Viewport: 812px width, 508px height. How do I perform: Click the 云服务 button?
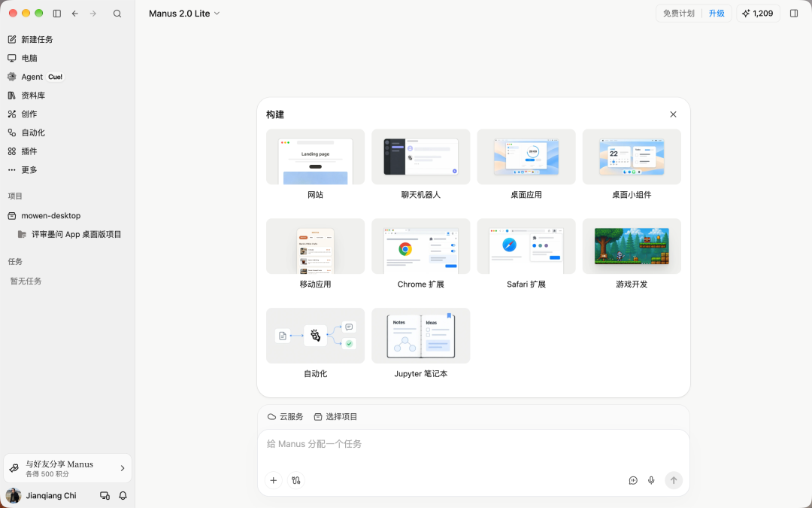(x=286, y=417)
